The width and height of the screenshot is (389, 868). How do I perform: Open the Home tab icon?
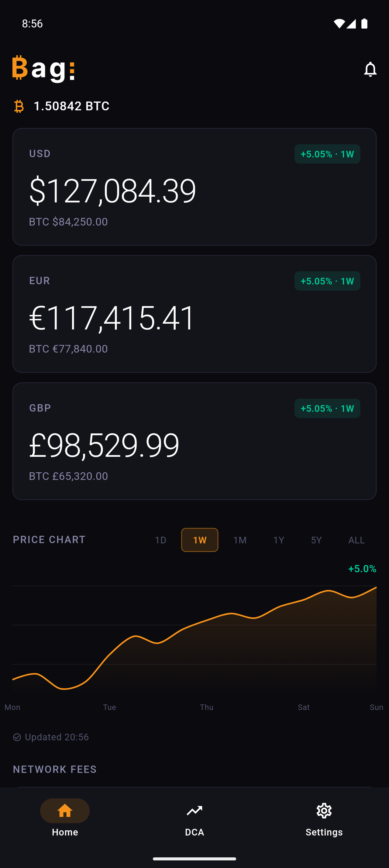[65, 811]
